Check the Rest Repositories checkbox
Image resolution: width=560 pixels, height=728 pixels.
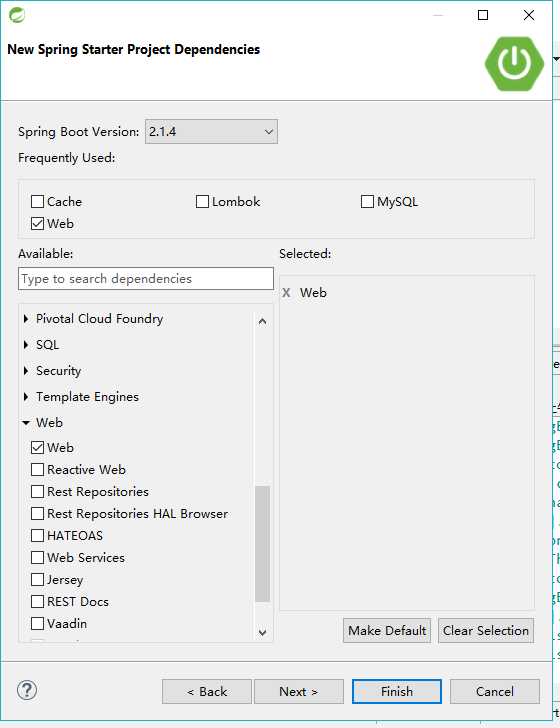pyautogui.click(x=37, y=491)
